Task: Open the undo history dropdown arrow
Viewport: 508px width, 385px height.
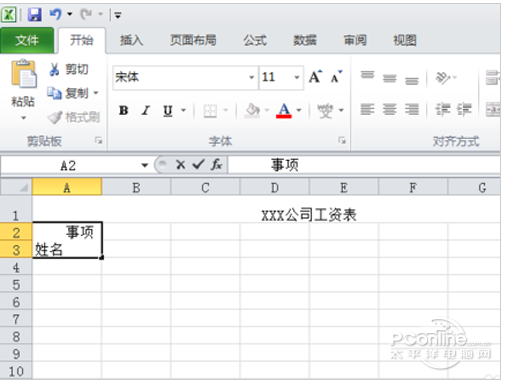Action: coord(70,14)
